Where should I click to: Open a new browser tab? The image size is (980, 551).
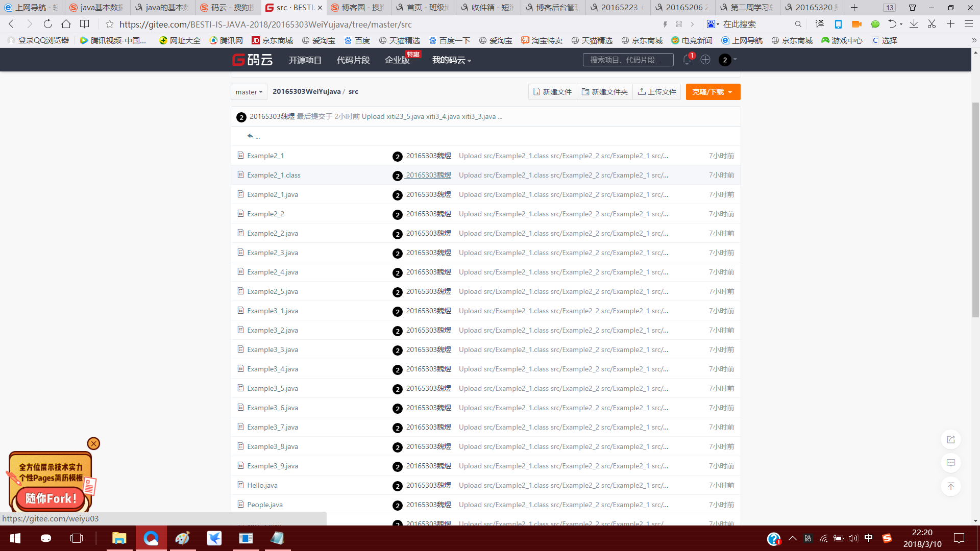854,8
